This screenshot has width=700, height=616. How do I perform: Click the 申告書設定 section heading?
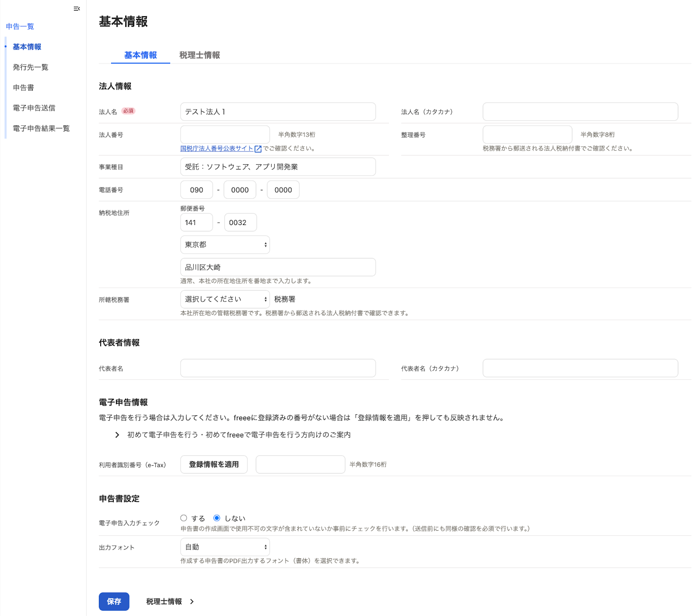click(119, 499)
